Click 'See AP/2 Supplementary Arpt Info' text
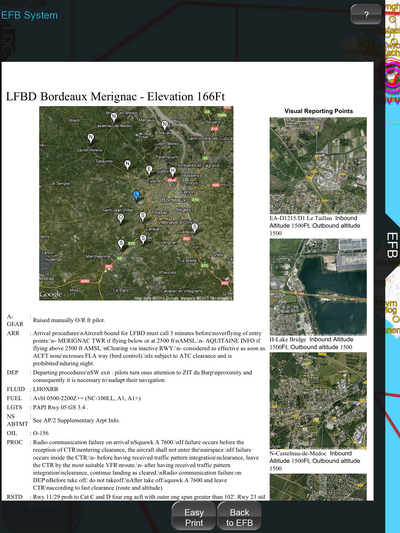 (x=76, y=420)
